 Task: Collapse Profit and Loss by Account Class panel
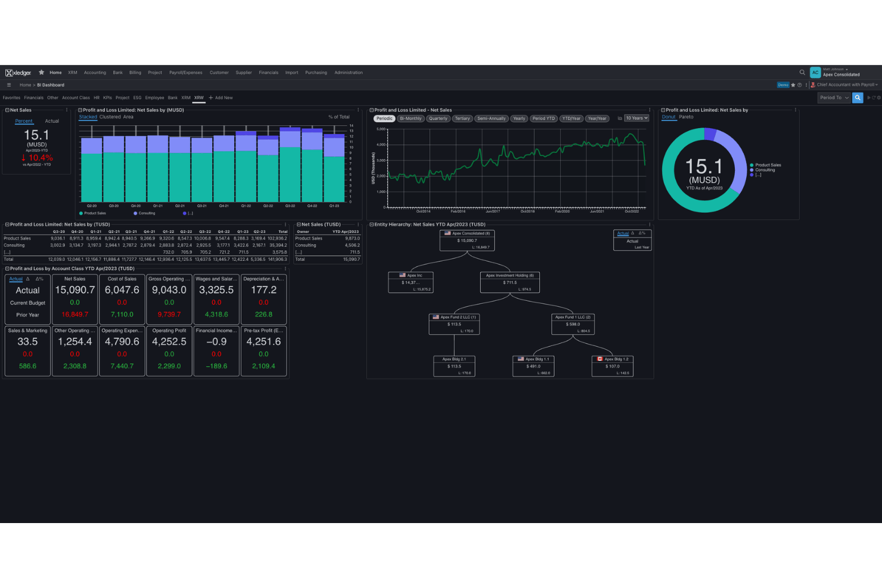7,269
